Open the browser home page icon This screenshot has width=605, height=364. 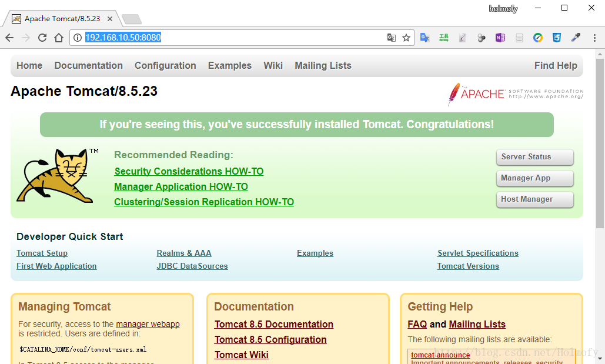59,38
